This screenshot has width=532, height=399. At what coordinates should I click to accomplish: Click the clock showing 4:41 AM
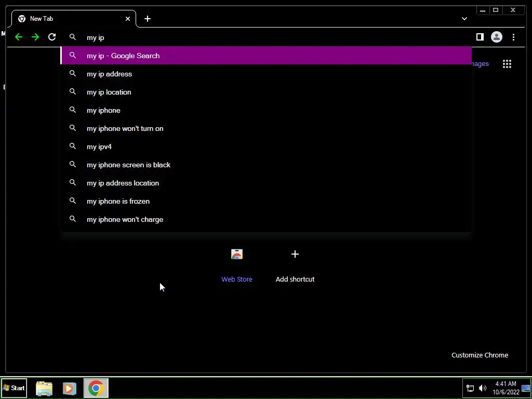(506, 388)
